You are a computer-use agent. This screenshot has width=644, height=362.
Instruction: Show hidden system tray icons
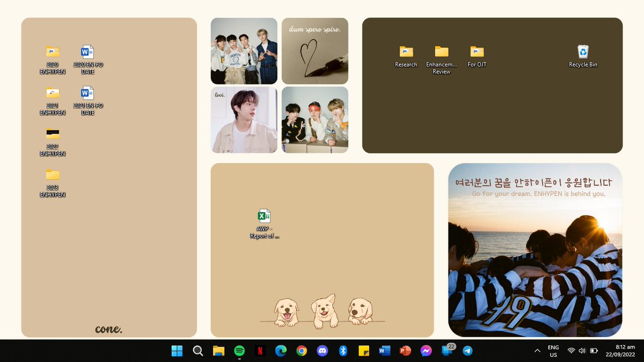point(537,351)
